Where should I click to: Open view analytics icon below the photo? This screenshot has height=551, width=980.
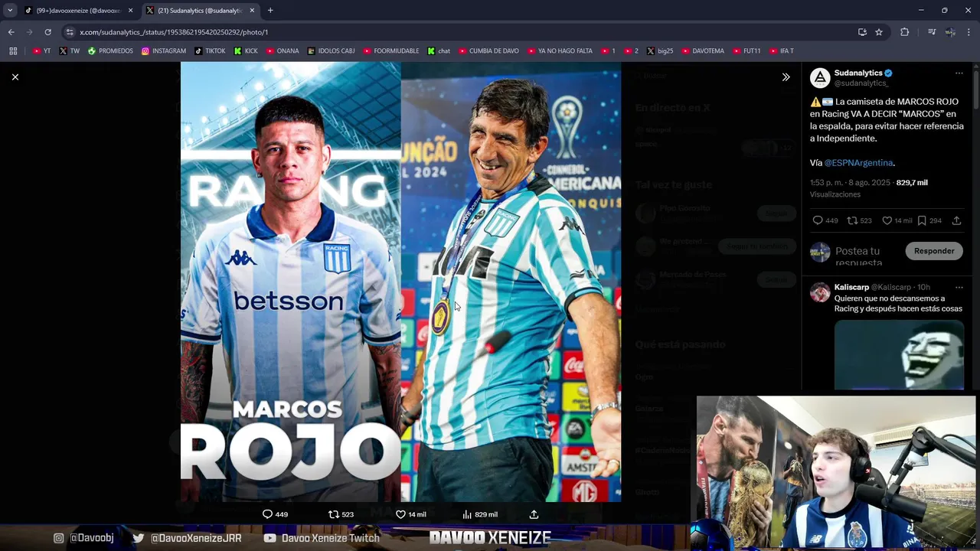(467, 514)
